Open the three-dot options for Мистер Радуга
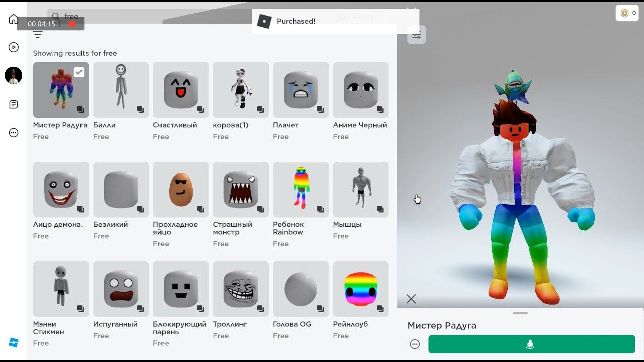Screen dimensions: 644x362 [x=415, y=344]
